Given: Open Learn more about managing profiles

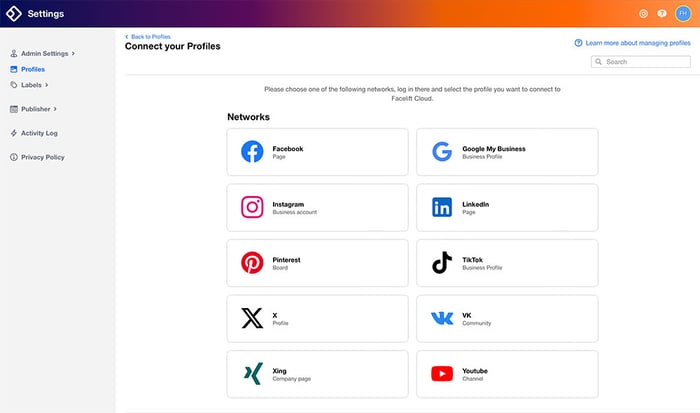Looking at the screenshot, I should (x=638, y=43).
